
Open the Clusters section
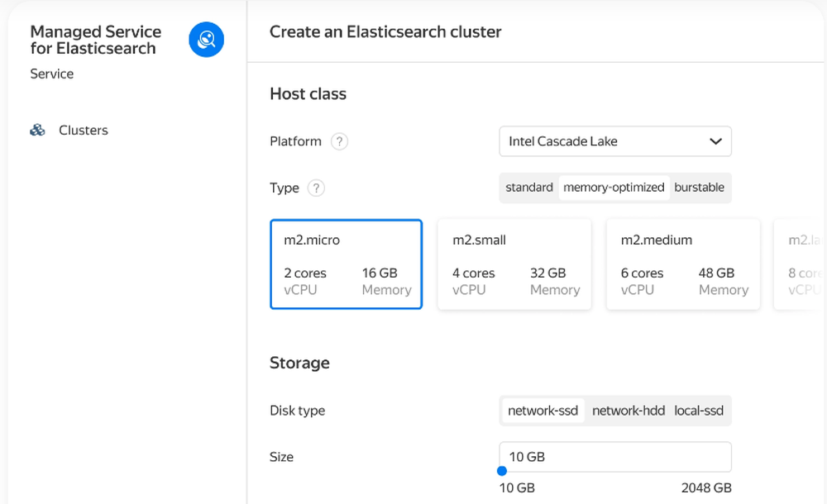tap(83, 131)
